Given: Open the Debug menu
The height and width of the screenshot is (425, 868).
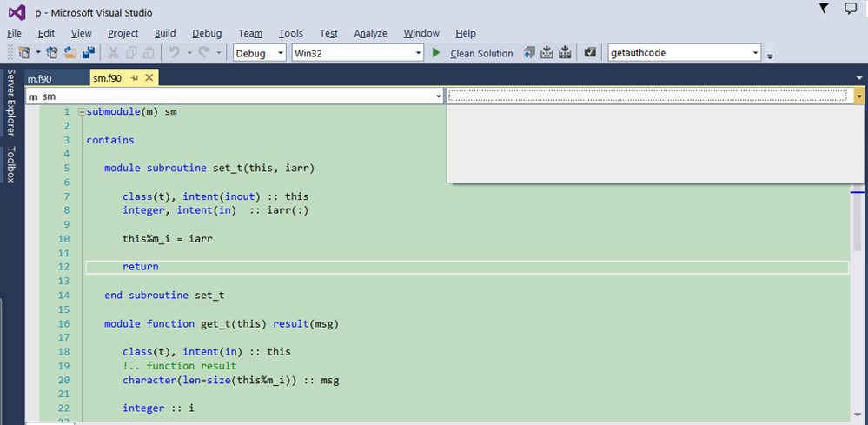Looking at the screenshot, I should click(x=207, y=33).
